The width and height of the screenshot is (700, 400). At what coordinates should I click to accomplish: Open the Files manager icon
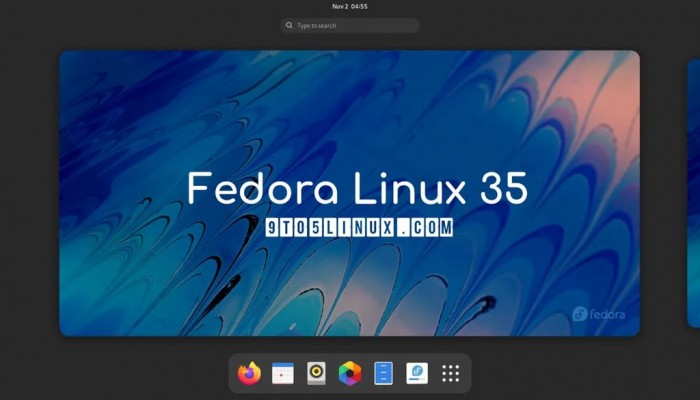click(383, 373)
